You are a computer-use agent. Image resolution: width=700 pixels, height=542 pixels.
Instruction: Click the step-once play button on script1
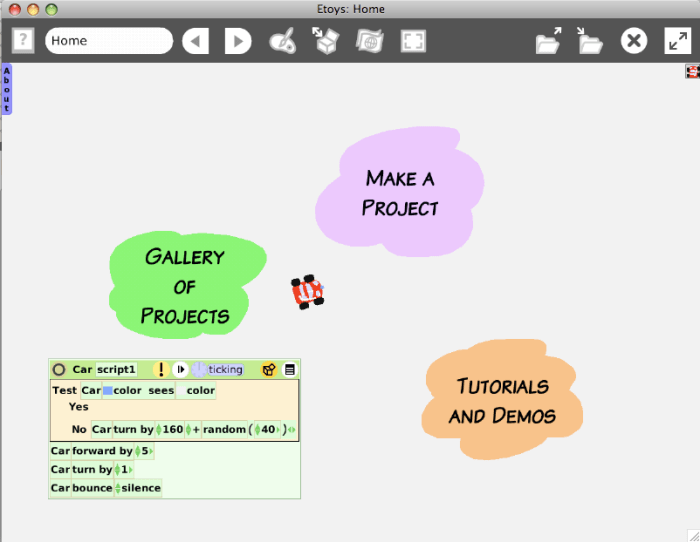coord(180,369)
